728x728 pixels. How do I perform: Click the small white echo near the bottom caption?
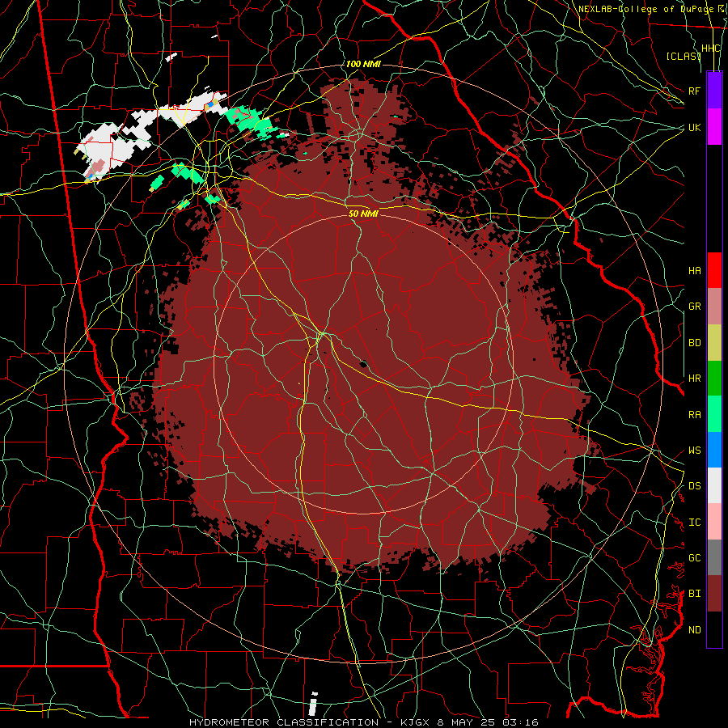point(313,704)
